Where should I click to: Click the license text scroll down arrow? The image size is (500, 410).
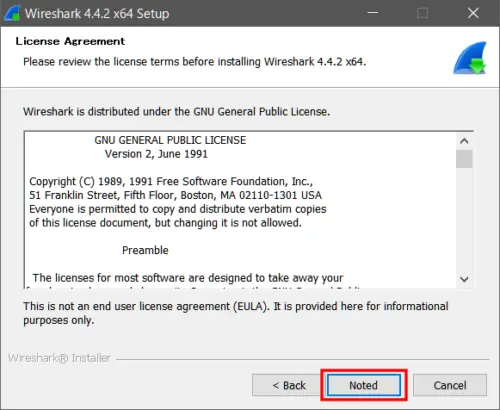pos(464,279)
